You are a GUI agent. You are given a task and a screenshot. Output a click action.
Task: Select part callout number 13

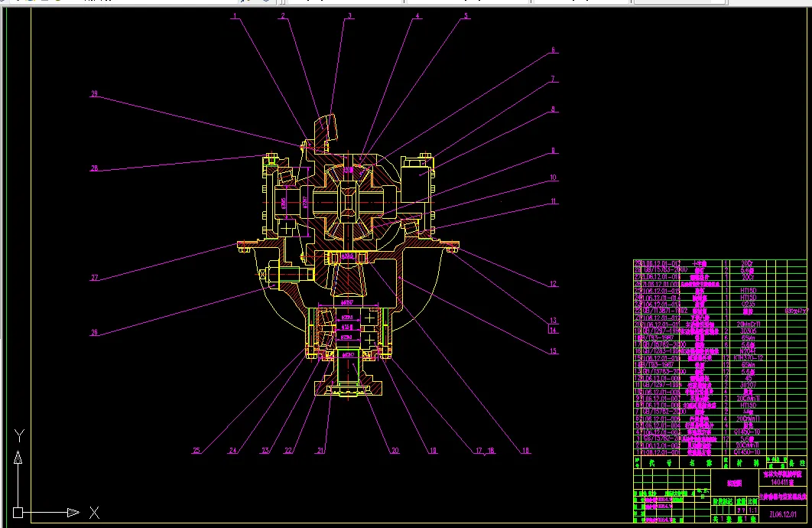click(x=553, y=320)
